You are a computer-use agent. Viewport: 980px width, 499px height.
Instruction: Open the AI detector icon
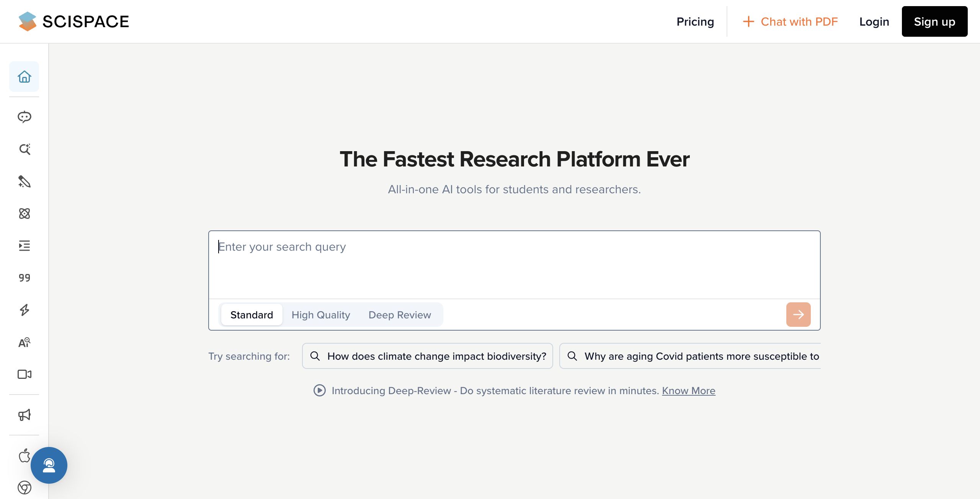pyautogui.click(x=24, y=342)
